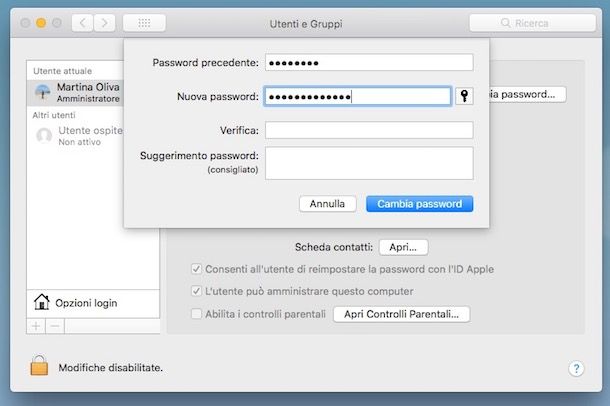Click into the Nuova password field
The height and width of the screenshot is (406, 610).
(358, 96)
